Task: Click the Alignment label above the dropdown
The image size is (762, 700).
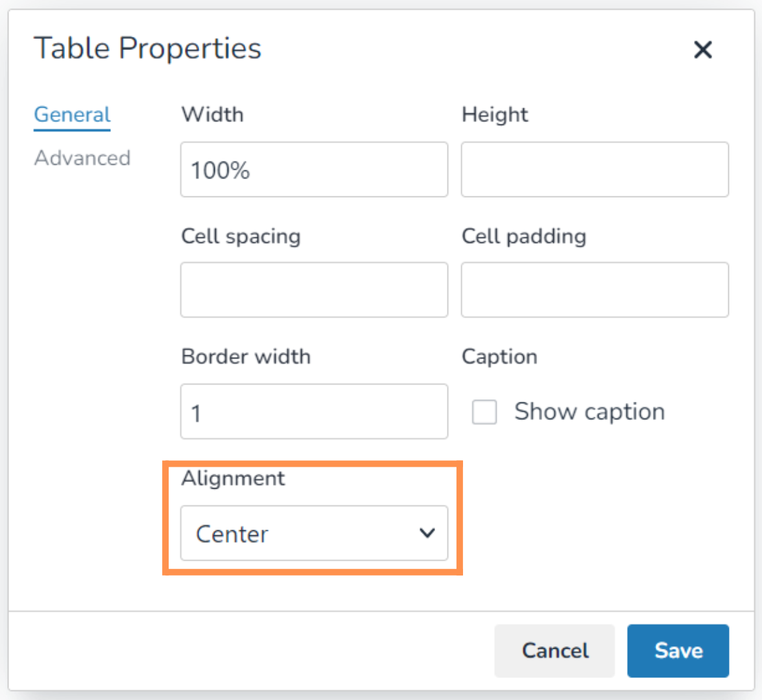Action: (x=233, y=478)
